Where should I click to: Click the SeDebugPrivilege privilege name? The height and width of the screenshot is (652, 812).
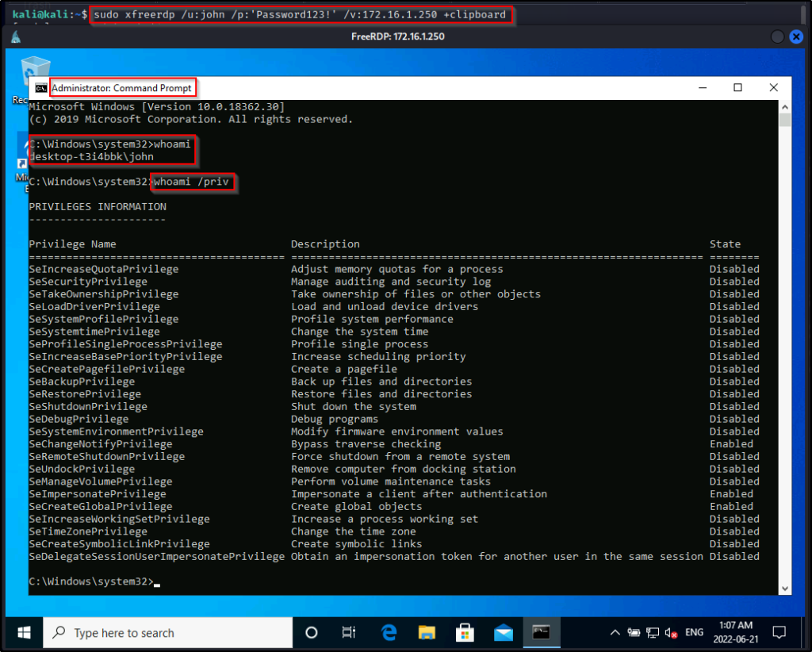[x=79, y=419]
